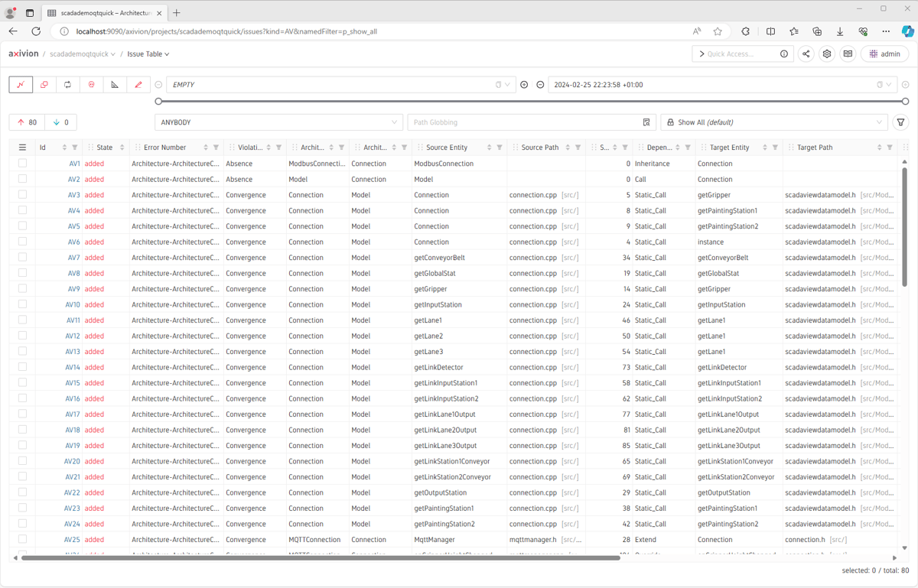Check the checkbox for row AV5

click(22, 226)
